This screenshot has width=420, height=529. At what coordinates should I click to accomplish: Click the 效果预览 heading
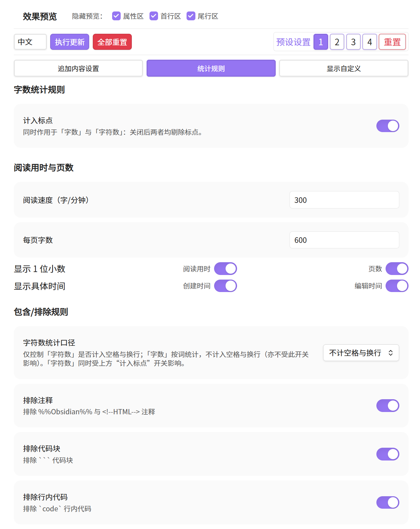(40, 16)
